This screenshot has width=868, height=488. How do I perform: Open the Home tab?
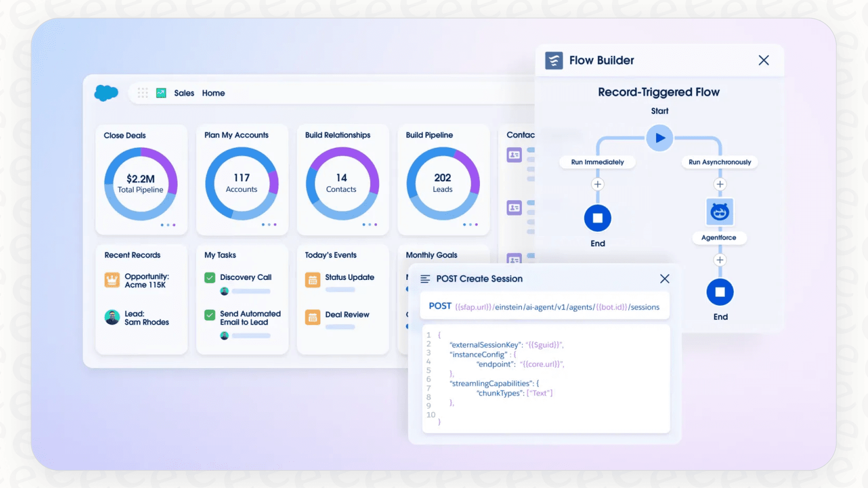213,93
